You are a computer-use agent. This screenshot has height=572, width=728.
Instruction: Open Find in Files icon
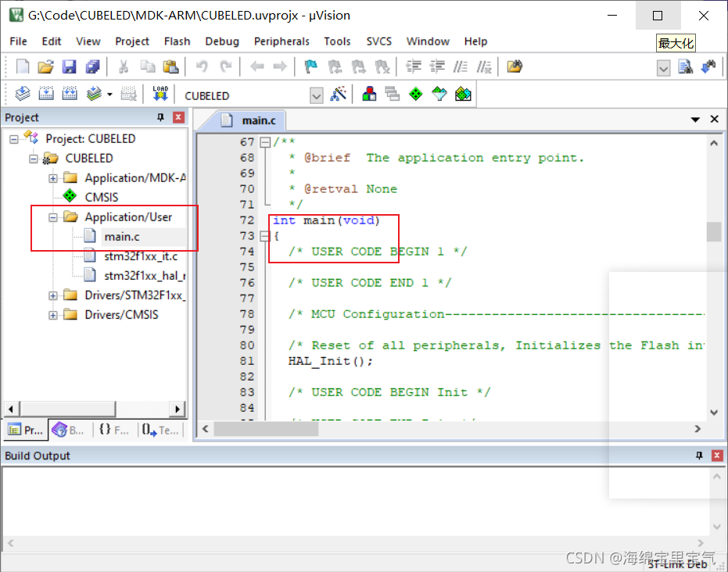(x=515, y=66)
